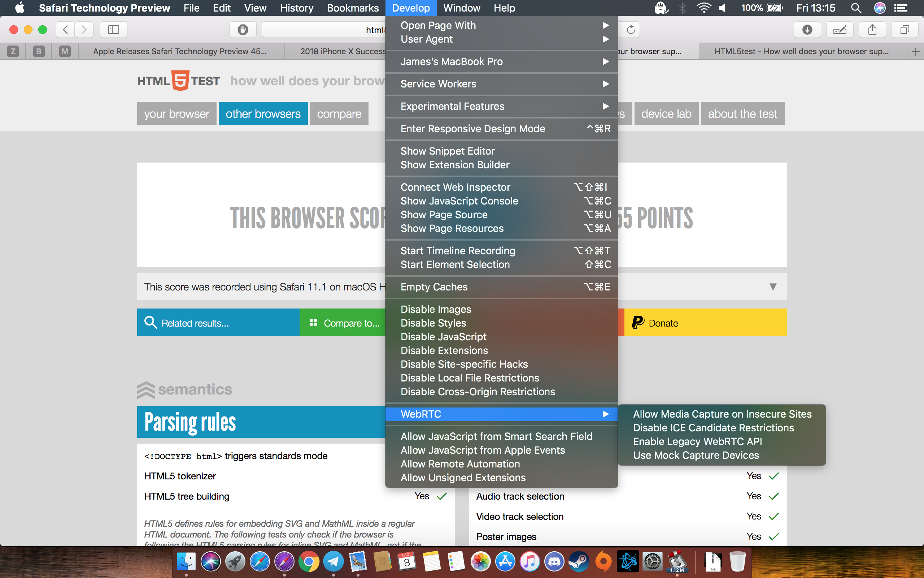Open Siri from the menu bar
This screenshot has height=578, width=924.
tap(880, 8)
